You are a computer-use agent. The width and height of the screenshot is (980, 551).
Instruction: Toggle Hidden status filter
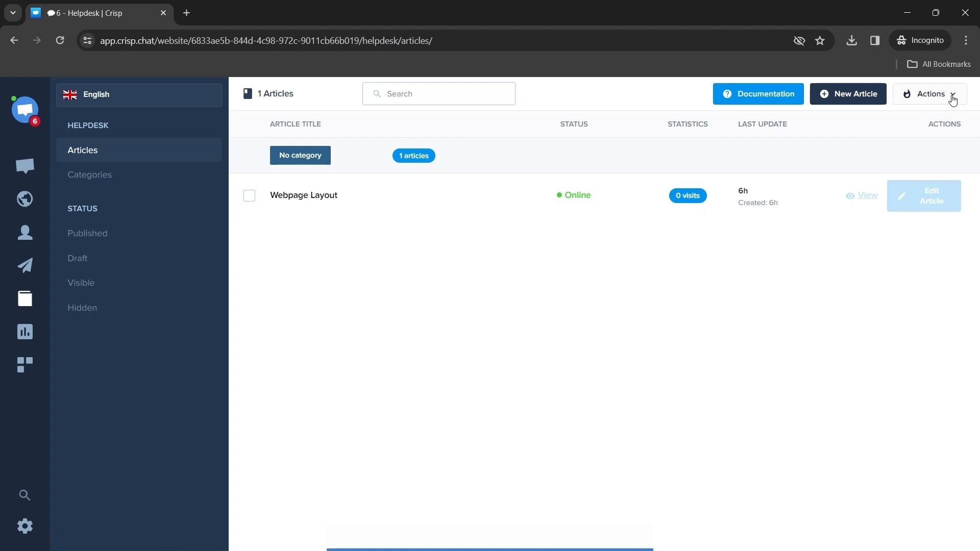click(82, 308)
